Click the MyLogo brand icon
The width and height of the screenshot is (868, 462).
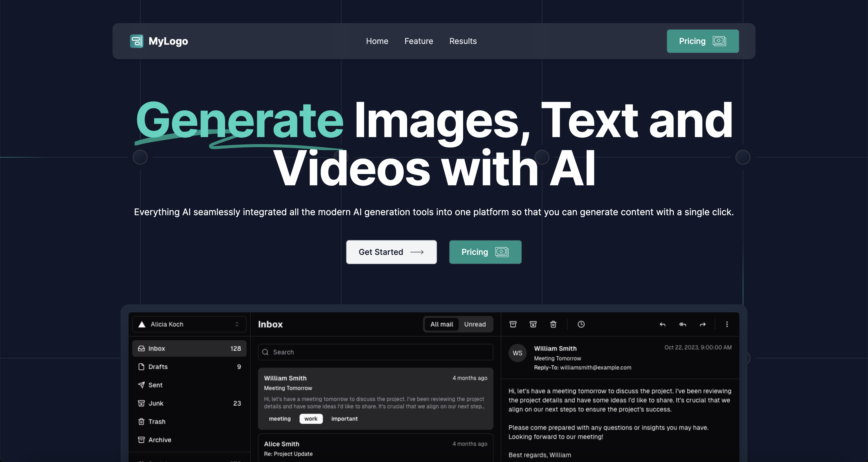(x=136, y=41)
